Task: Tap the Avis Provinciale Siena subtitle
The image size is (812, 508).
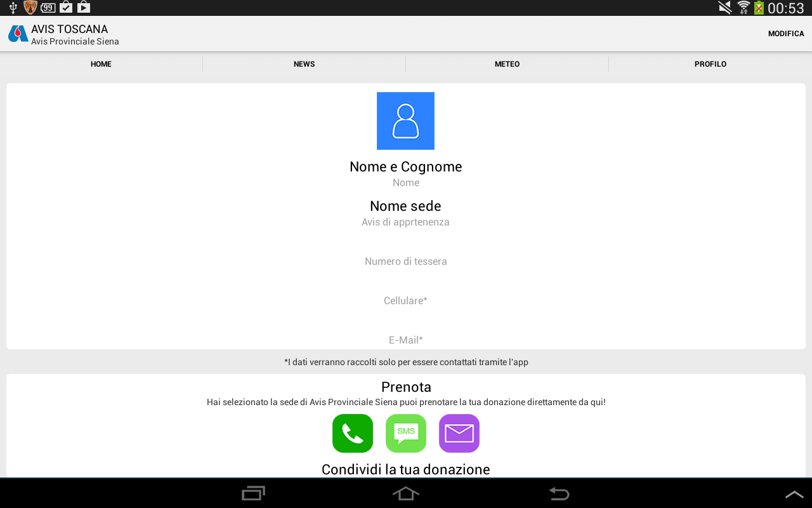Action: click(75, 42)
